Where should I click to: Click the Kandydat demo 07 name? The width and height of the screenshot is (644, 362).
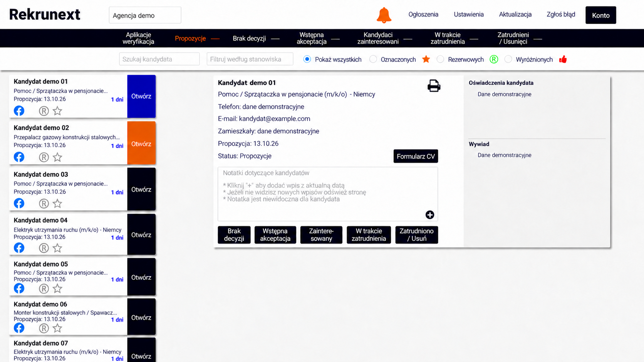click(41, 343)
